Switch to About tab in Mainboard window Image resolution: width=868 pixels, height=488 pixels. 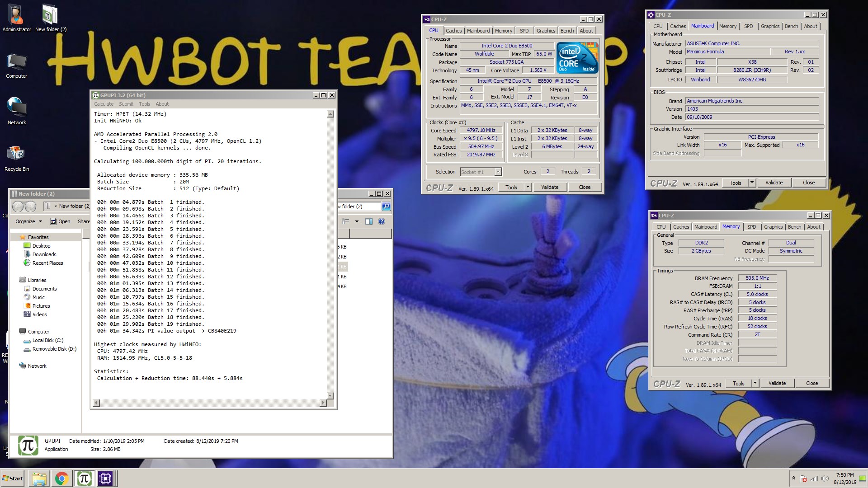pyautogui.click(x=810, y=26)
